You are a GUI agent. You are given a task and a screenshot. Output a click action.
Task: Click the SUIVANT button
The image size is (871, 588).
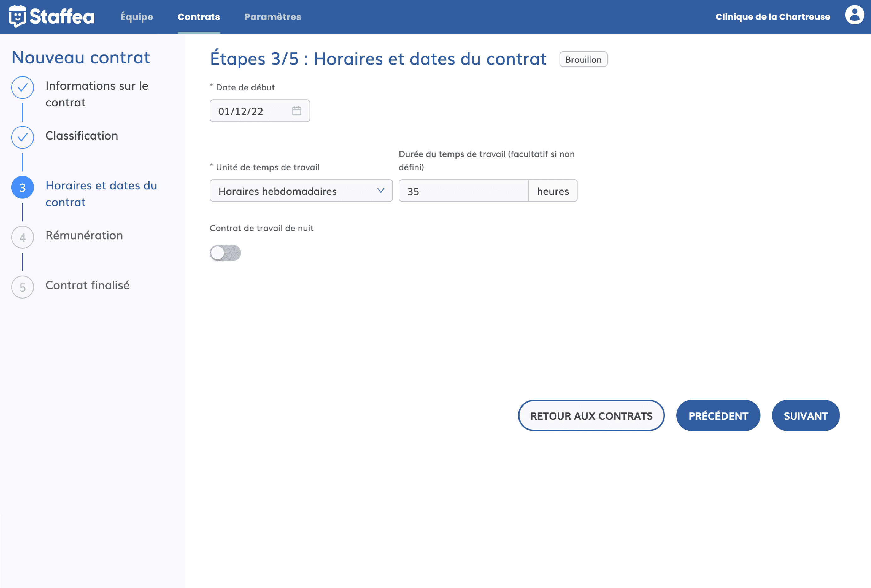pyautogui.click(x=806, y=415)
